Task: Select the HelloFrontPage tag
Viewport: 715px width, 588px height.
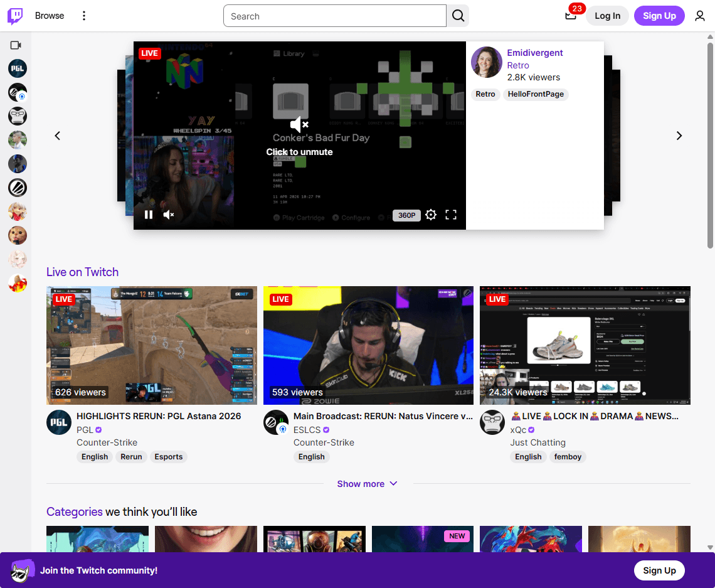Action: [536, 94]
